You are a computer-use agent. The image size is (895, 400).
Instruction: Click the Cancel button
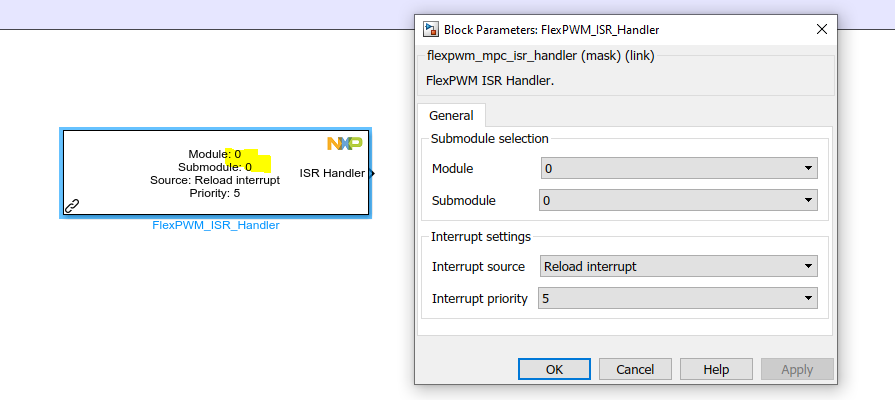(x=635, y=369)
